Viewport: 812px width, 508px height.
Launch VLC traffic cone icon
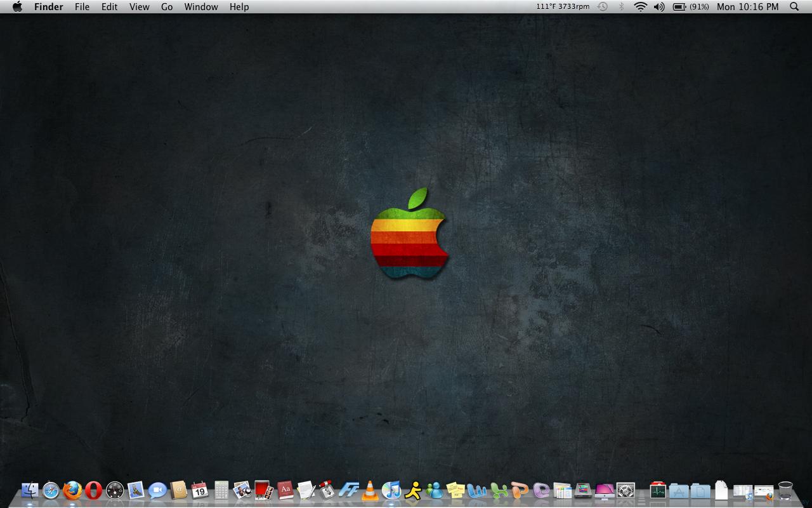[370, 490]
